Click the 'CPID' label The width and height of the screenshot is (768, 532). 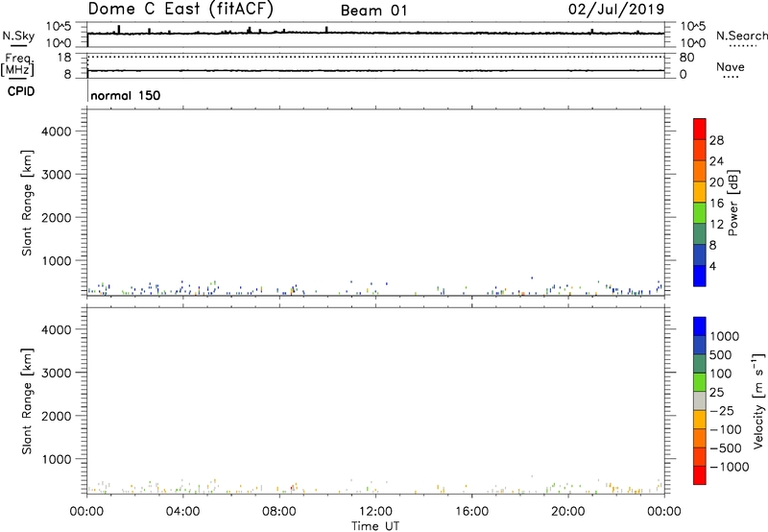pos(21,91)
